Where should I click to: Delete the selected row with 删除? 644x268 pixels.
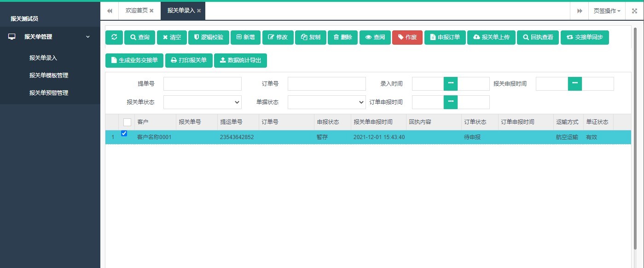pyautogui.click(x=342, y=37)
